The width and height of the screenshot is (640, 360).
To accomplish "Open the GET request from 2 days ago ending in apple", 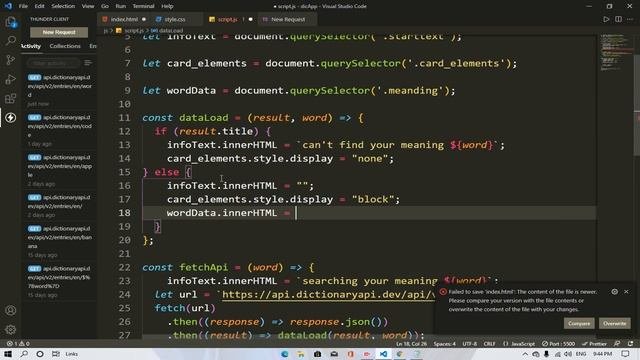I will [x=60, y=170].
